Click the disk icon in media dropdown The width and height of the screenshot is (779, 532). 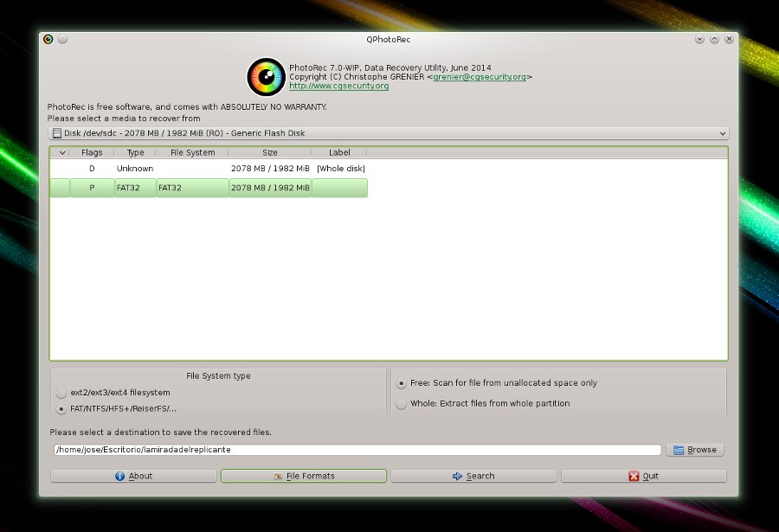57,133
